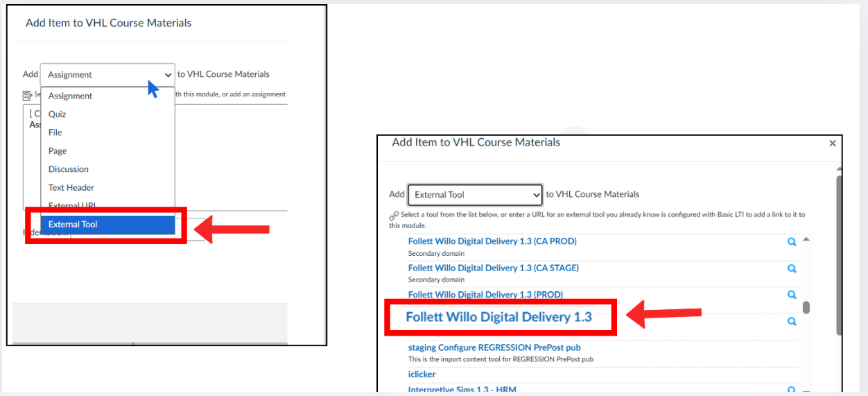Image resolution: width=868 pixels, height=396 pixels.
Task: Close the right Add Item dialog
Action: tap(833, 144)
